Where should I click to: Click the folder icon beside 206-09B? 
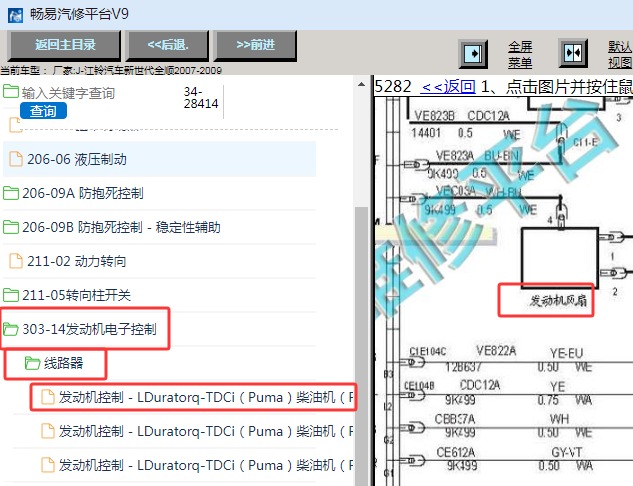point(11,227)
